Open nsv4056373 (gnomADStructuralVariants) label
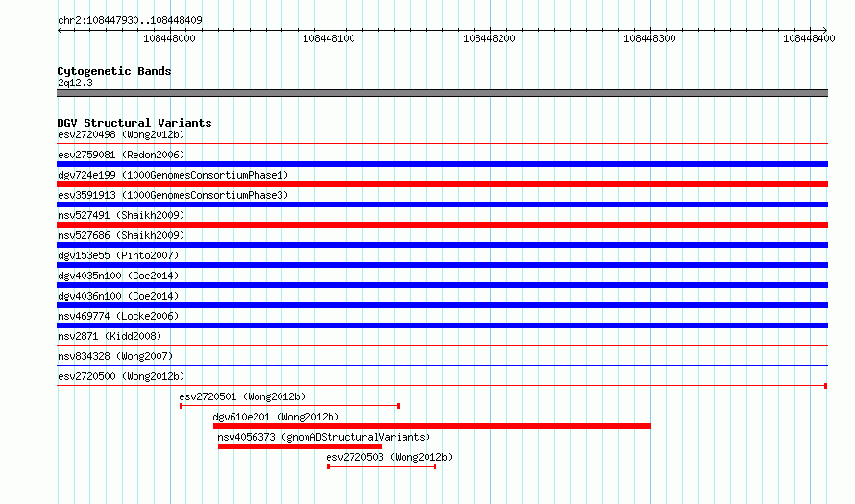 pyautogui.click(x=324, y=437)
